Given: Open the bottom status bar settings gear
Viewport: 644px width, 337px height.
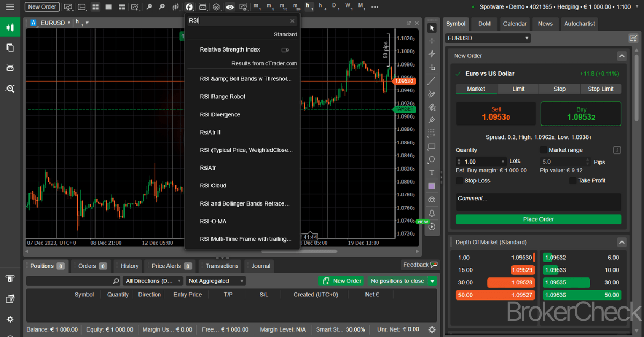Looking at the screenshot, I should click(x=432, y=329).
